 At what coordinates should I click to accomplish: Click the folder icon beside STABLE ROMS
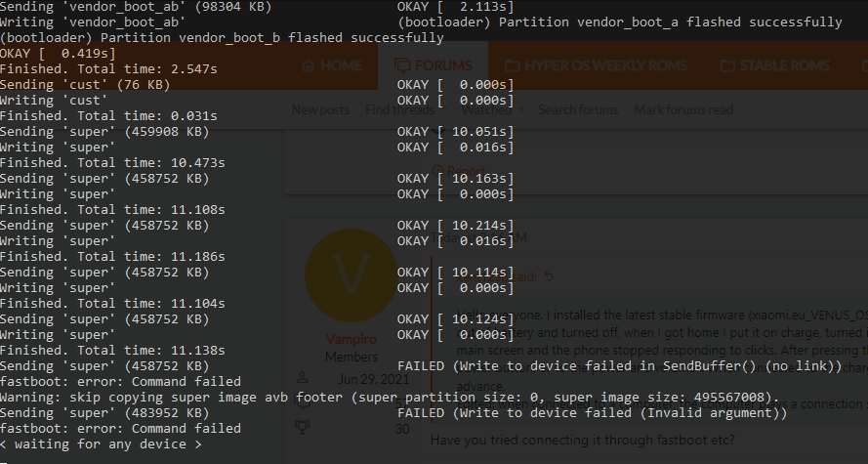(x=727, y=66)
